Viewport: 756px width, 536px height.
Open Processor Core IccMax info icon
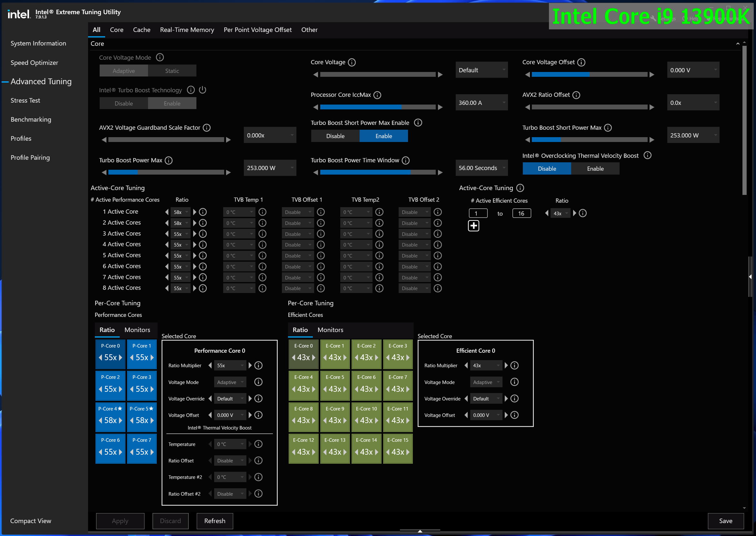[x=377, y=95]
